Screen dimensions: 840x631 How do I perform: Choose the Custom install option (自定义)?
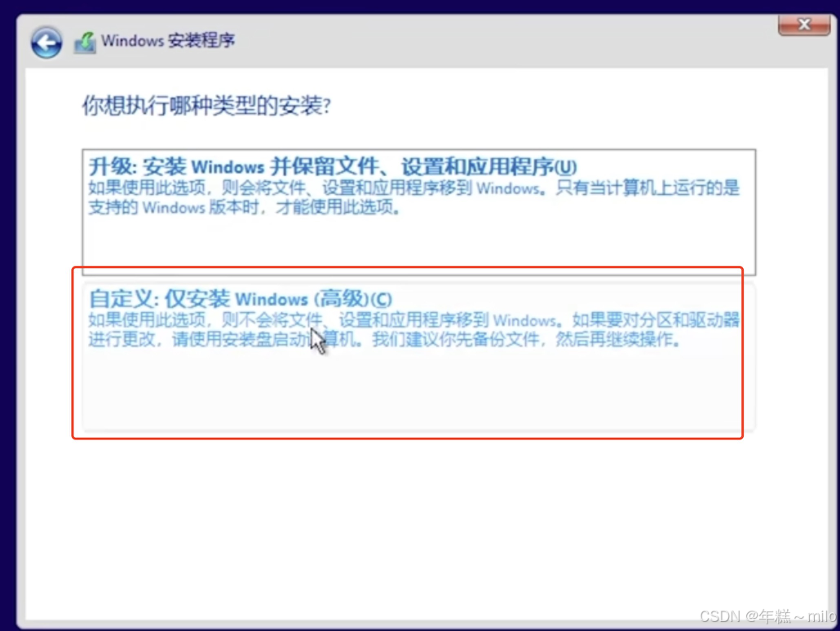[x=419, y=357]
